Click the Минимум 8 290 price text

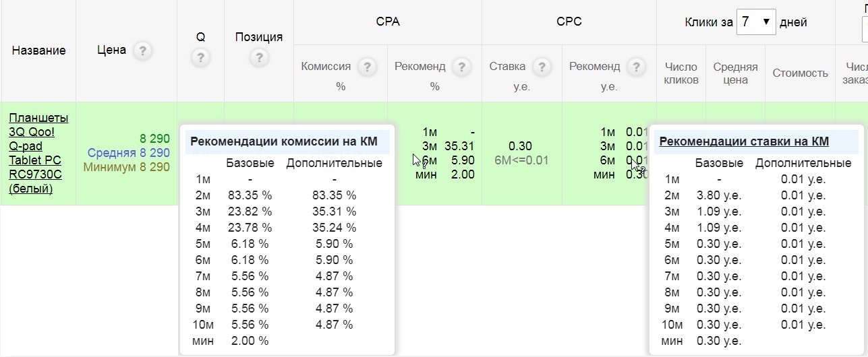[126, 167]
